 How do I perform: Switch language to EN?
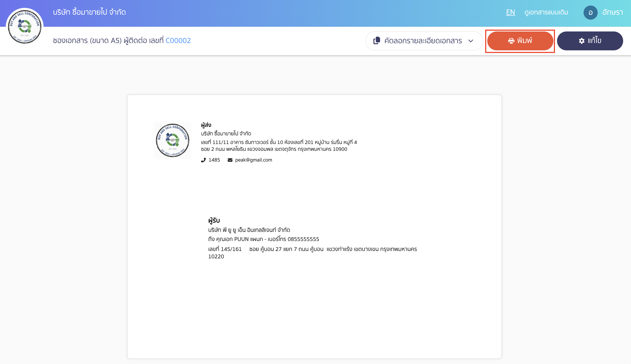click(510, 12)
